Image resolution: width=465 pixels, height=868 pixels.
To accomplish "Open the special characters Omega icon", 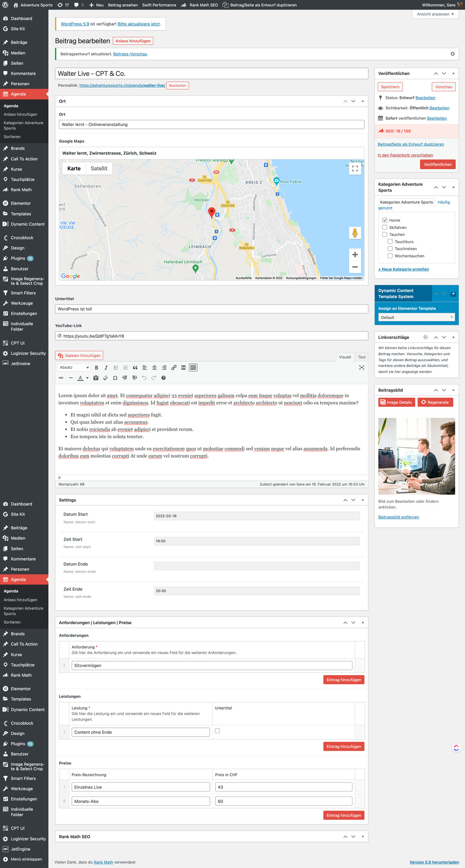I will point(115,378).
